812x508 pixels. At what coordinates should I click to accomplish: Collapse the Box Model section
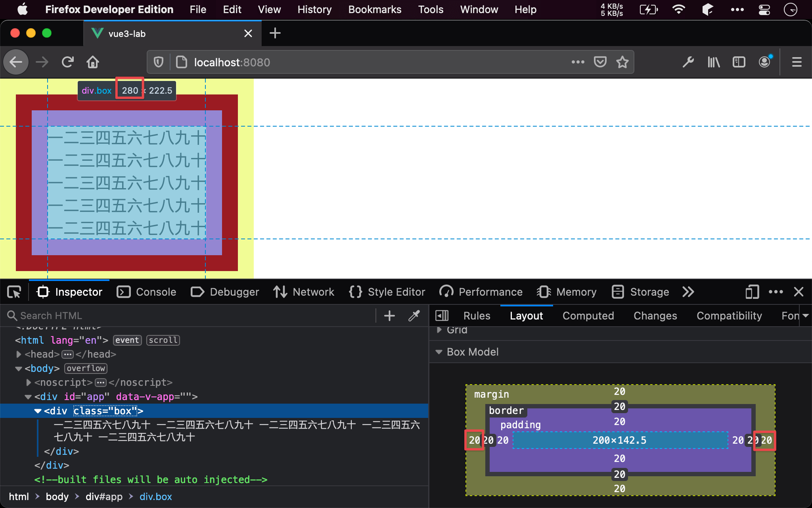tap(439, 352)
